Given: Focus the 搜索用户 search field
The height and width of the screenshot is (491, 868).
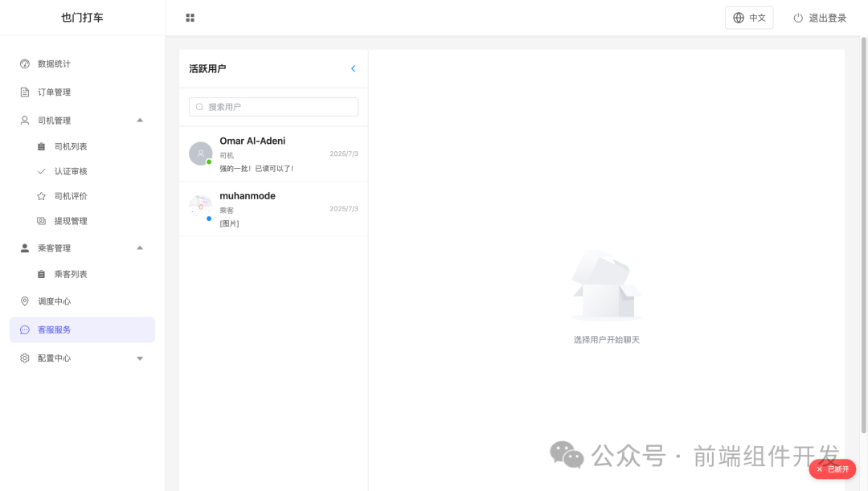Looking at the screenshot, I should pos(273,107).
